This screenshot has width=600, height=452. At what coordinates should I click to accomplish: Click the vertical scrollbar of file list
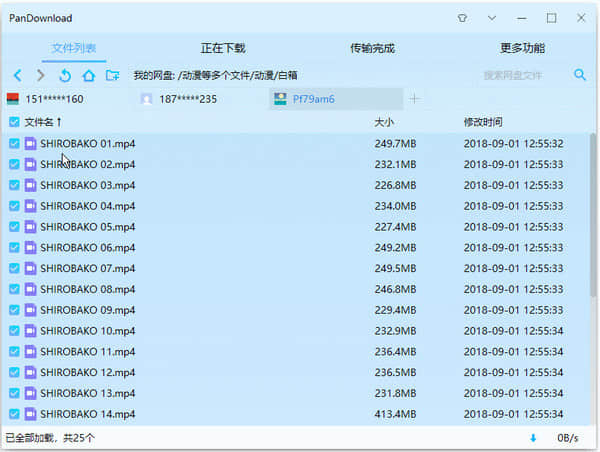(x=593, y=214)
